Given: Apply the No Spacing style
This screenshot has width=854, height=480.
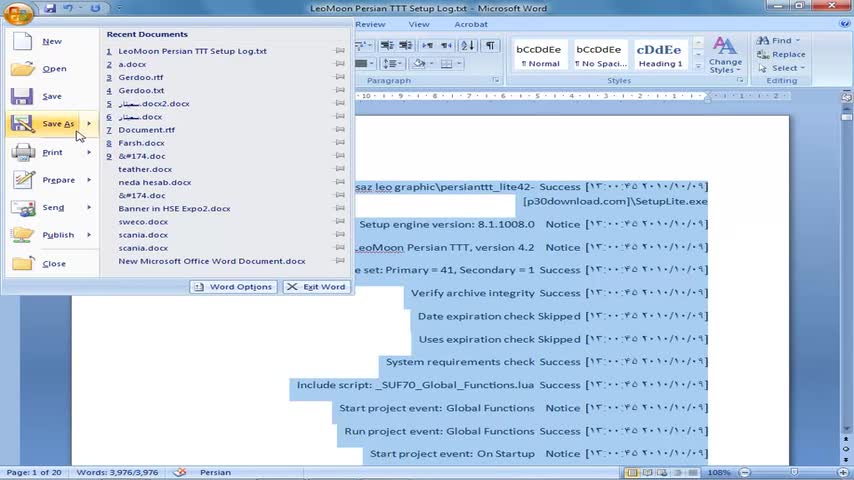Looking at the screenshot, I should coord(600,55).
